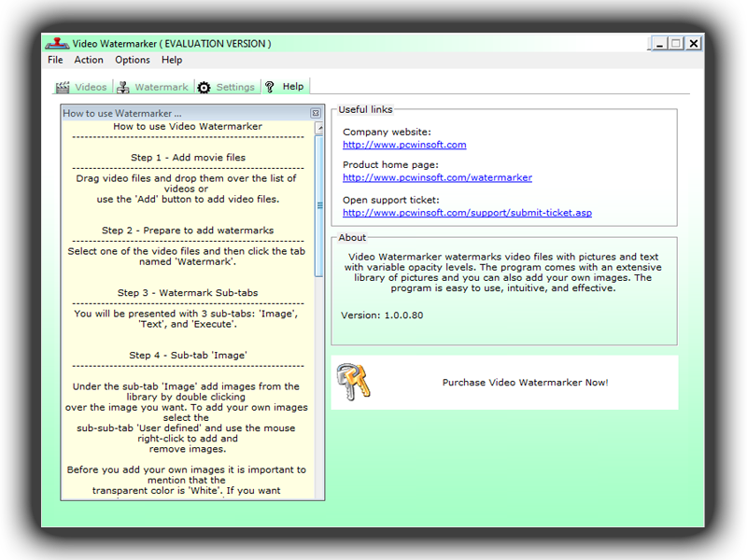
Task: Open the Help menu in the menu bar
Action: pos(172,60)
